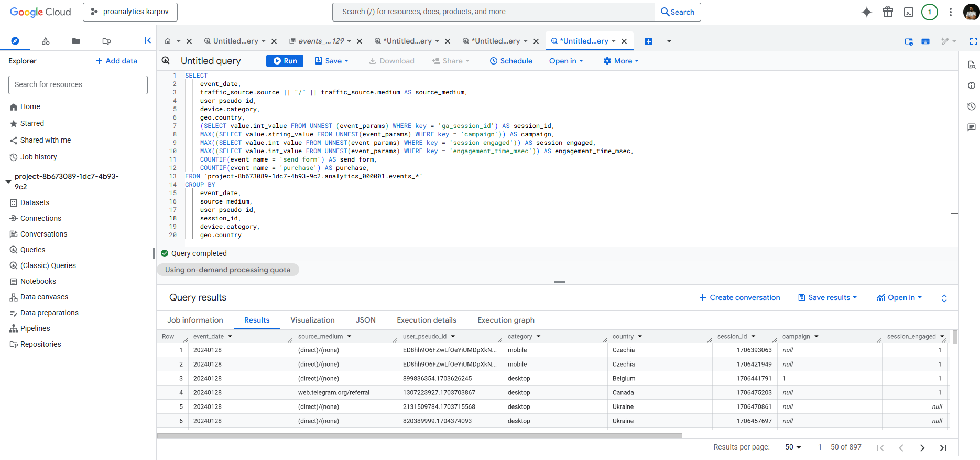Change results per page dropdown

pos(793,447)
